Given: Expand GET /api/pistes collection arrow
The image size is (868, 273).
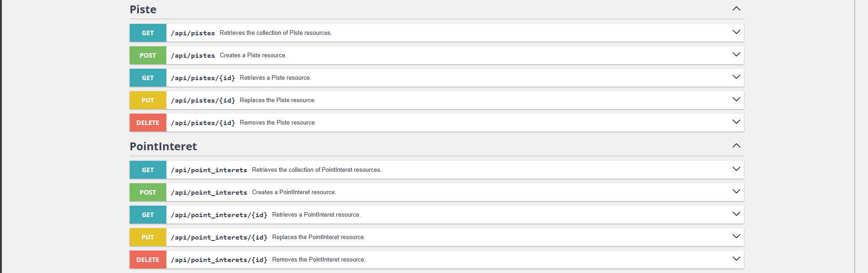Looking at the screenshot, I should tap(736, 32).
